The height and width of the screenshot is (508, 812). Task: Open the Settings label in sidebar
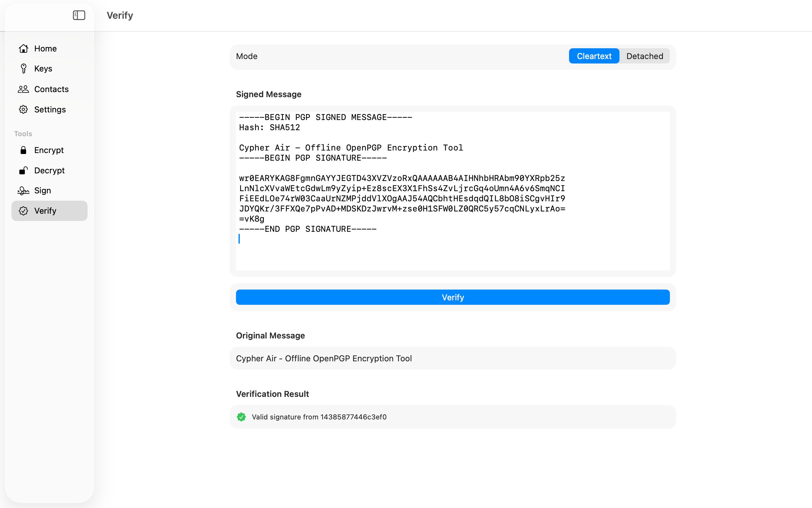(x=50, y=110)
